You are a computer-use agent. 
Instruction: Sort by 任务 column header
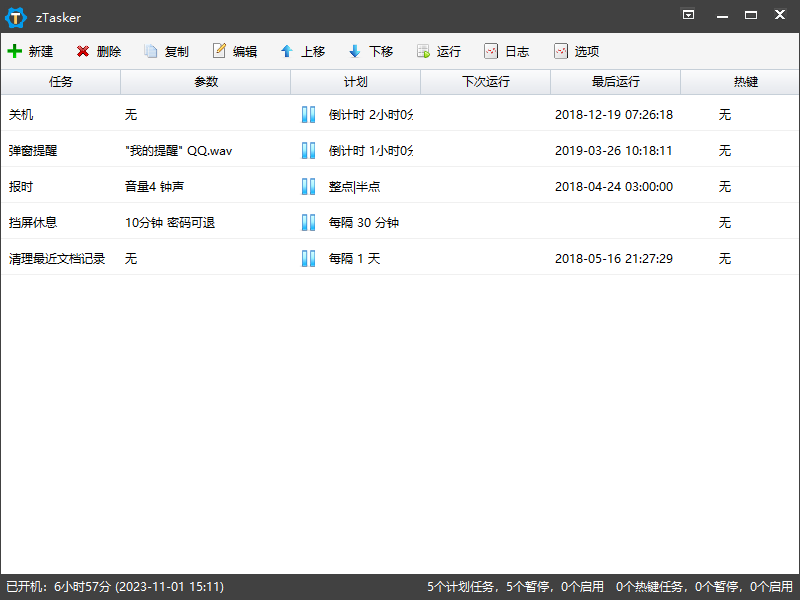pos(60,82)
